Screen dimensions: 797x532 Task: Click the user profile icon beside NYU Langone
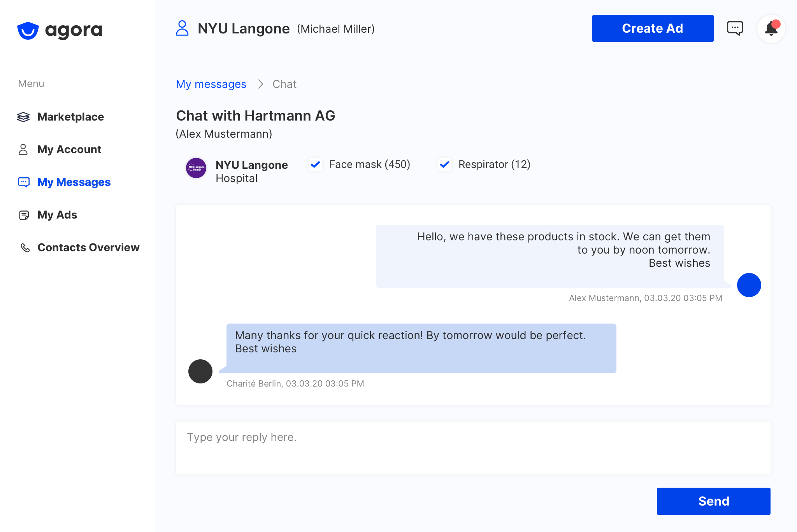182,28
